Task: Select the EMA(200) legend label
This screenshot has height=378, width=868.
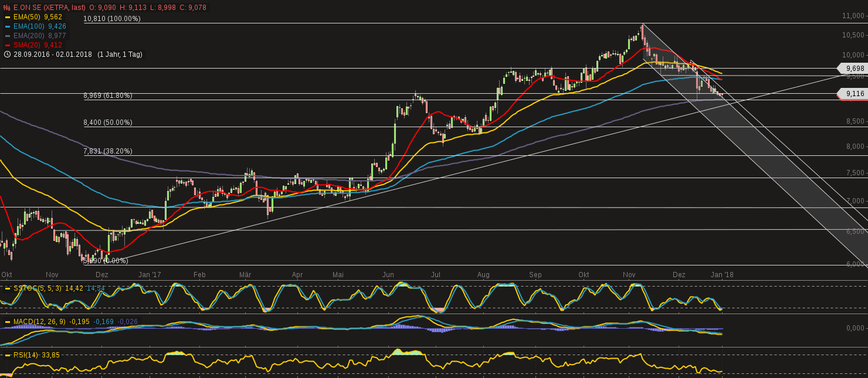Action: pos(29,36)
